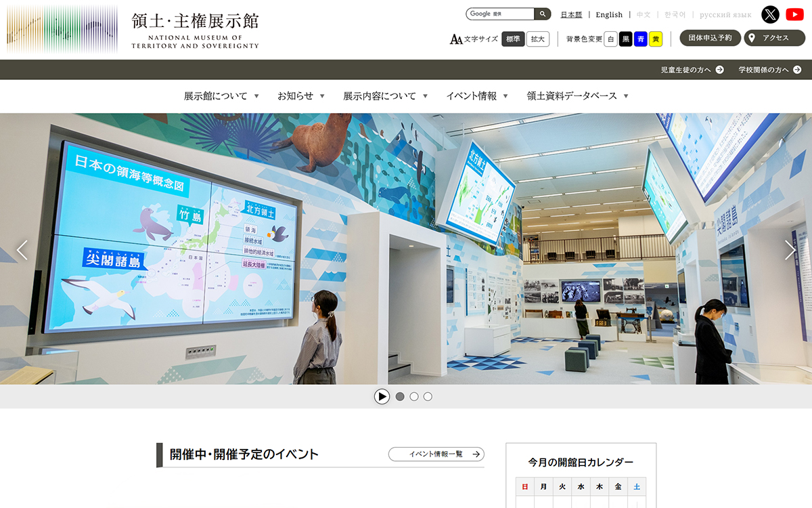Expand the 展示館について menu

(221, 96)
